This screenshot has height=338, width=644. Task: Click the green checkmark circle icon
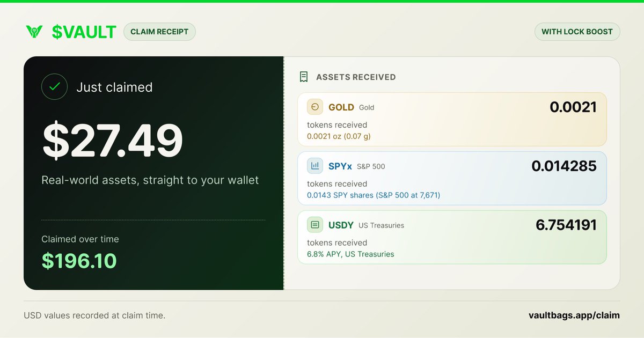pos(54,87)
